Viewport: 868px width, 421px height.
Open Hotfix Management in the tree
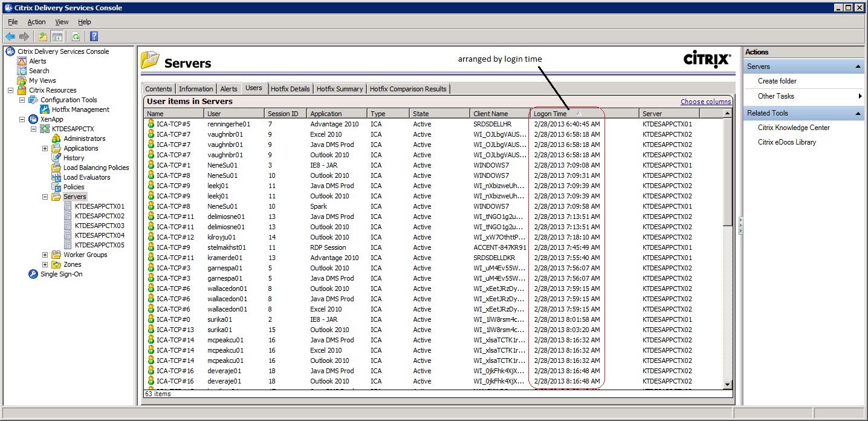click(x=81, y=109)
